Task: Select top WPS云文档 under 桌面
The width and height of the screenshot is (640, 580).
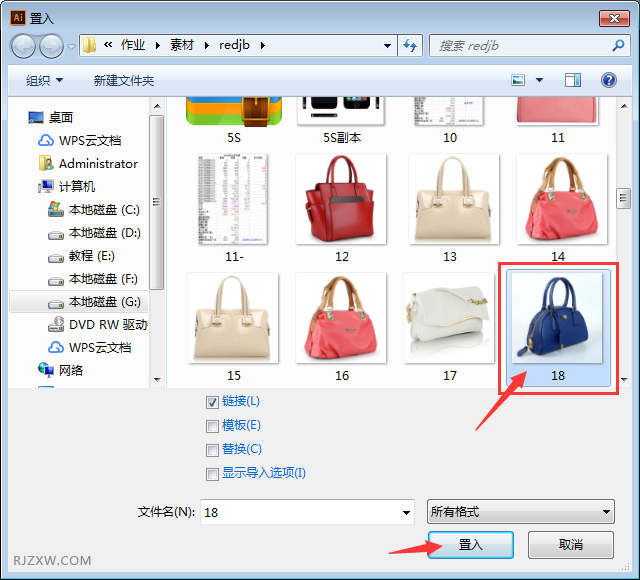Action: (79, 140)
